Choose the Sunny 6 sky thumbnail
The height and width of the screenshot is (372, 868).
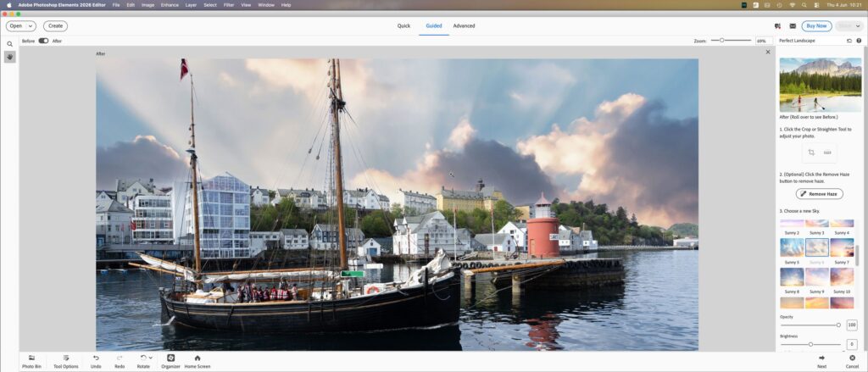(816, 247)
